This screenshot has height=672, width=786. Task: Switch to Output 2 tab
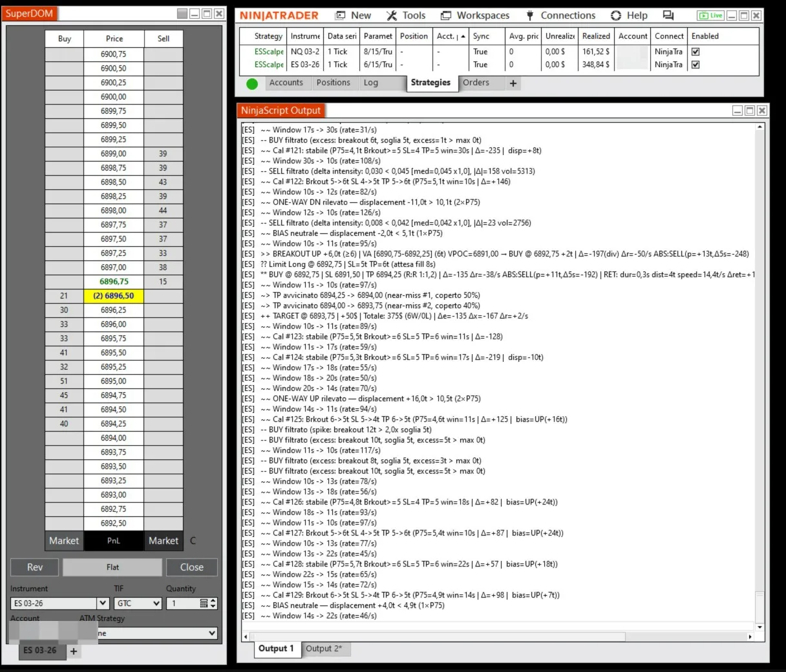(324, 649)
